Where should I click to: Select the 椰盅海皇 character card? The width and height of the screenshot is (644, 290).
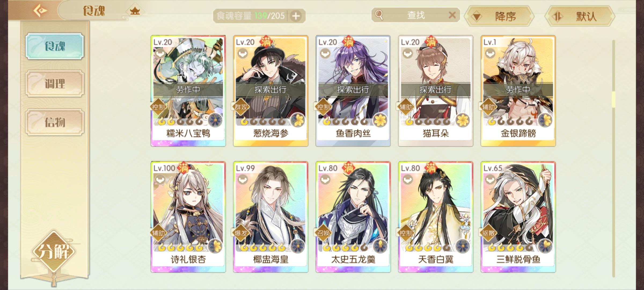(x=270, y=217)
